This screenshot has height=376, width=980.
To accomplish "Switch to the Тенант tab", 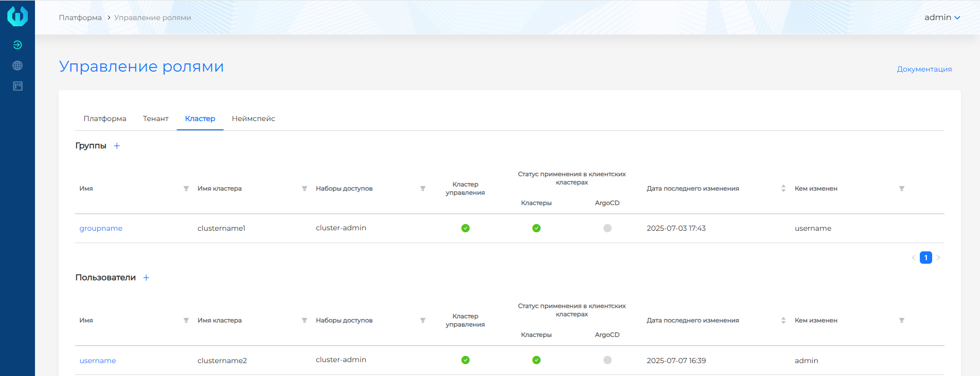I will (x=155, y=118).
